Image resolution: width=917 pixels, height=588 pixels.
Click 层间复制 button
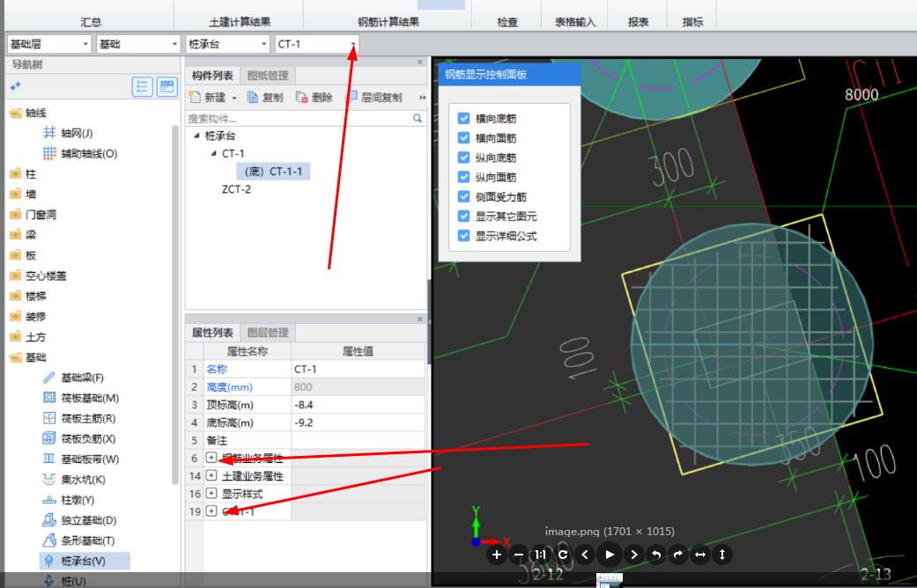[375, 98]
